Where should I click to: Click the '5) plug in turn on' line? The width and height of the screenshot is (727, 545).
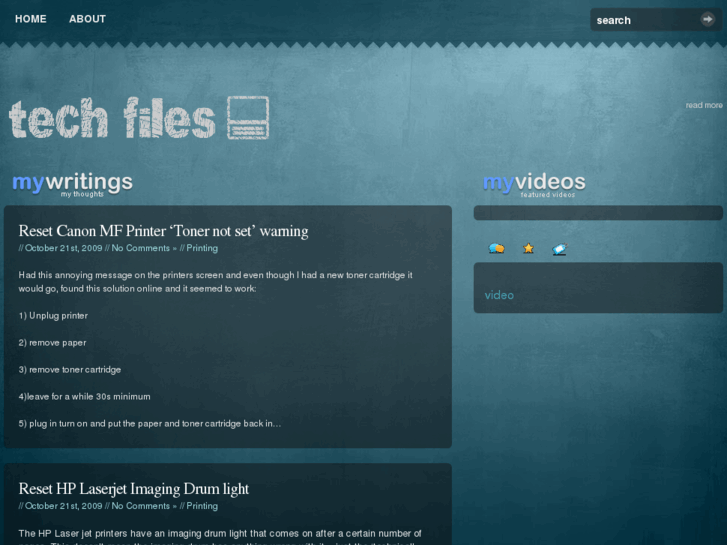[150, 423]
